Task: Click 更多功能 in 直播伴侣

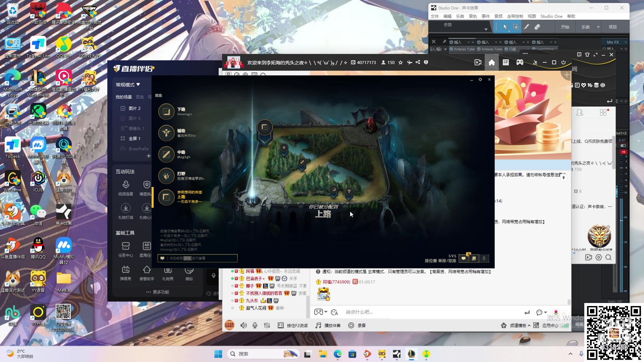Action: pyautogui.click(x=158, y=292)
